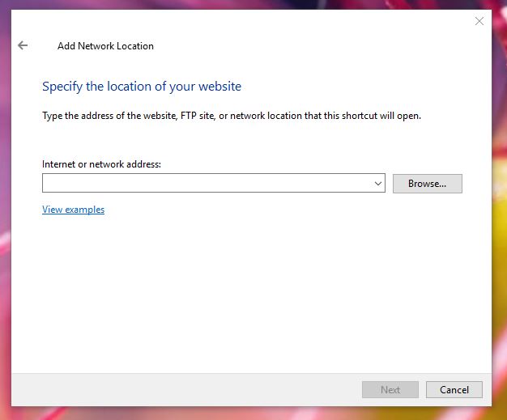The image size is (507, 420).
Task: Click the Add Network Location title text
Action: (105, 46)
